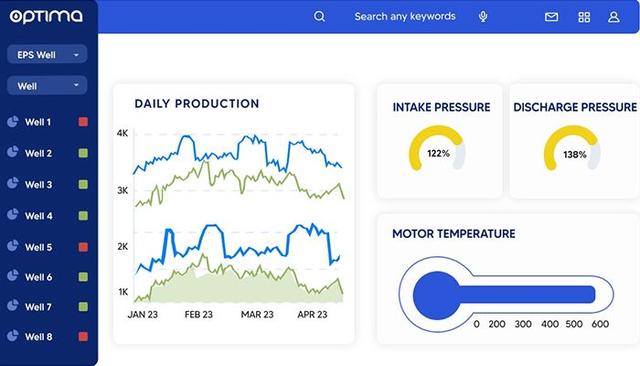Click the Optima logo

click(46, 16)
